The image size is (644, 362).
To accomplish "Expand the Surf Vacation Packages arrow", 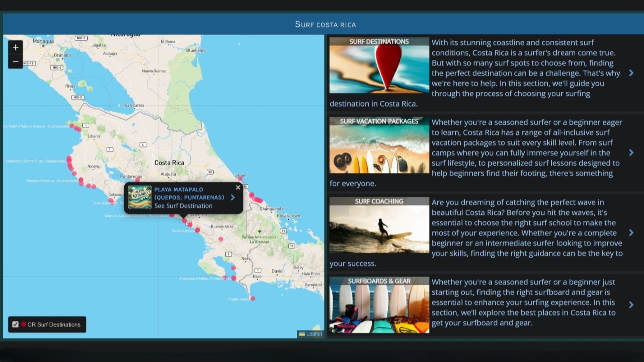I will click(x=631, y=153).
